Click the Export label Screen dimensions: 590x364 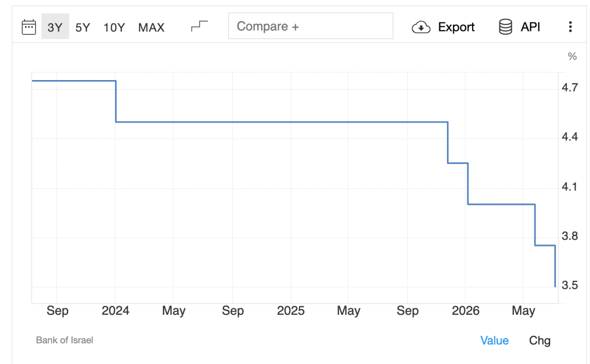[456, 27]
